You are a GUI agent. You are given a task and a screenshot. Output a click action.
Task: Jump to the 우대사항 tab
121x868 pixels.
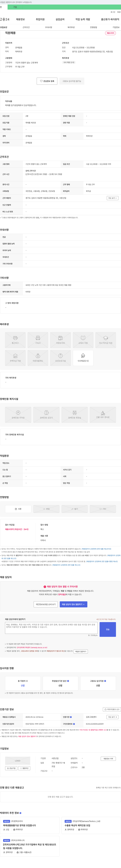[x=49, y=27]
